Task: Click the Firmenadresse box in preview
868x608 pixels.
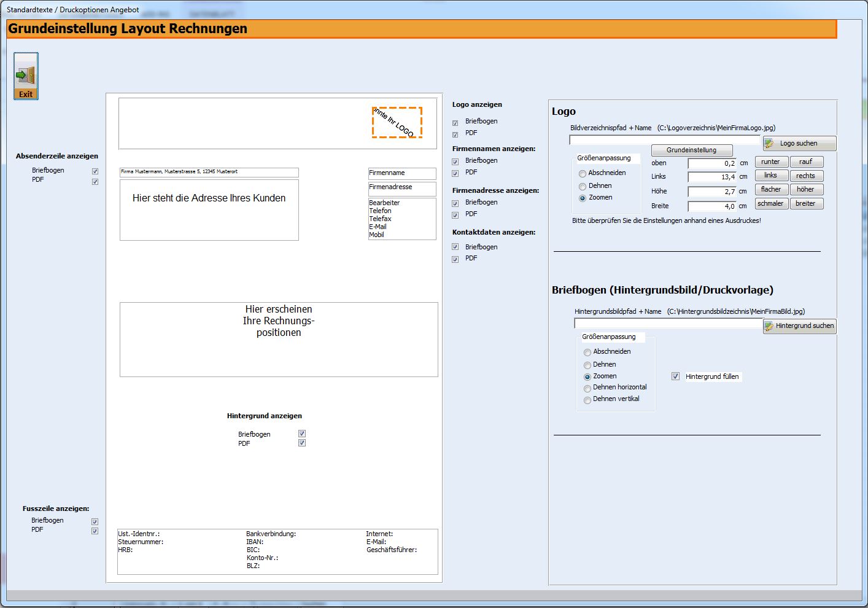Action: [x=402, y=189]
